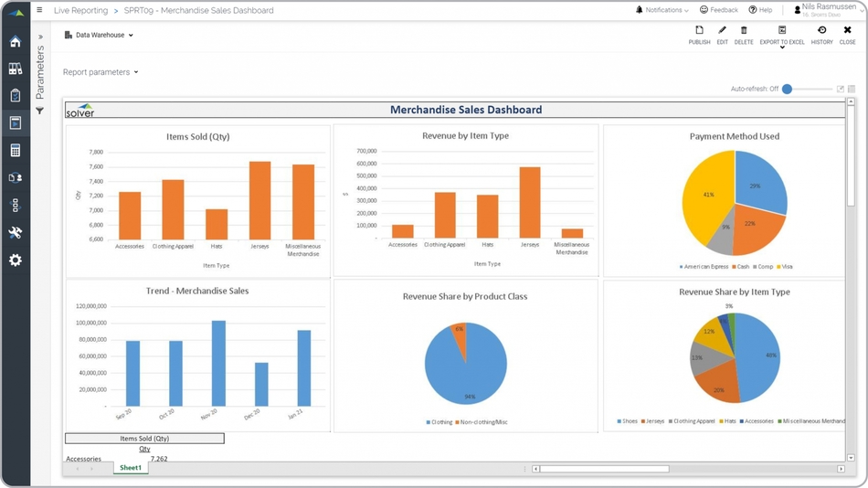Click the calculator icon in the sidebar

coord(16,151)
